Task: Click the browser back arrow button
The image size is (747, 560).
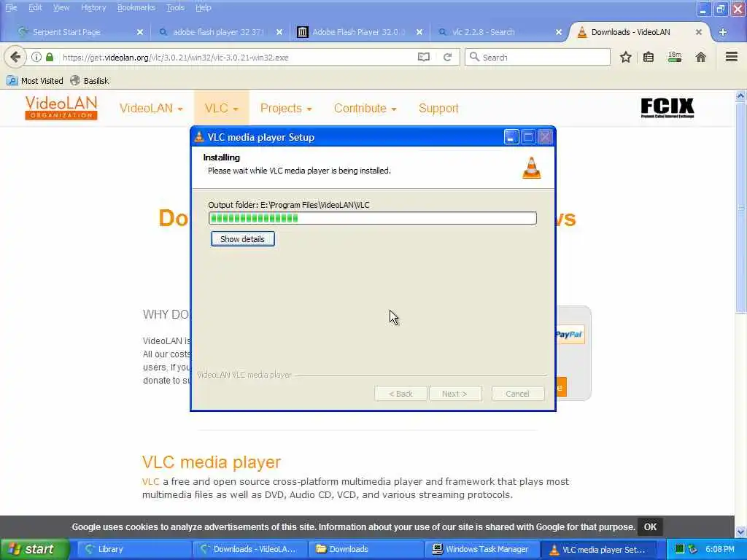Action: 15,57
